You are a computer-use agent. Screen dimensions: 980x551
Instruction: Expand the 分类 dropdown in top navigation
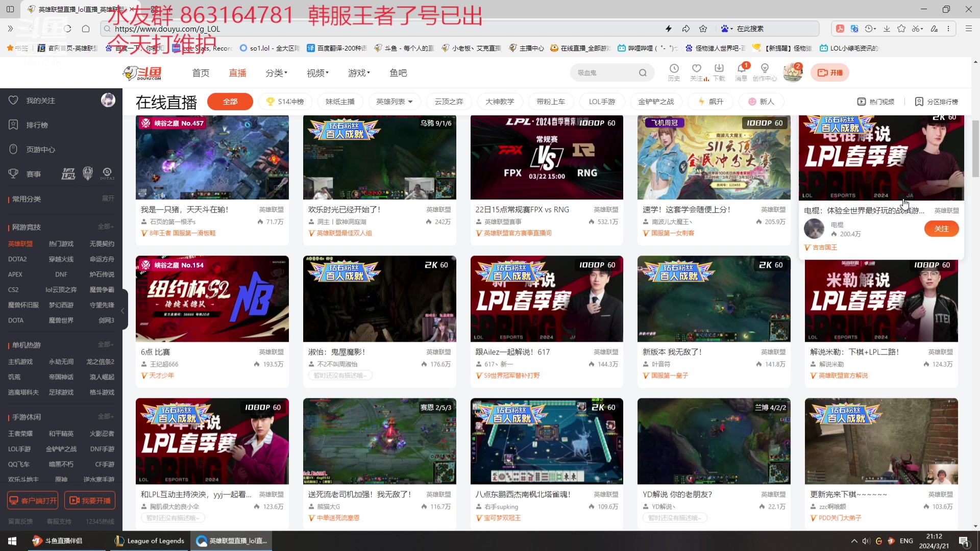pyautogui.click(x=276, y=72)
